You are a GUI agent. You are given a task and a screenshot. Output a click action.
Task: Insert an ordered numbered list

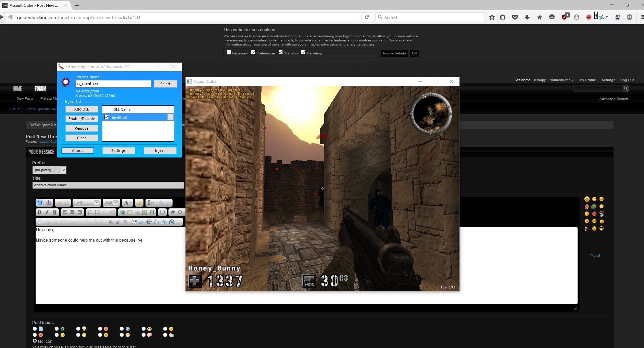click(90, 212)
